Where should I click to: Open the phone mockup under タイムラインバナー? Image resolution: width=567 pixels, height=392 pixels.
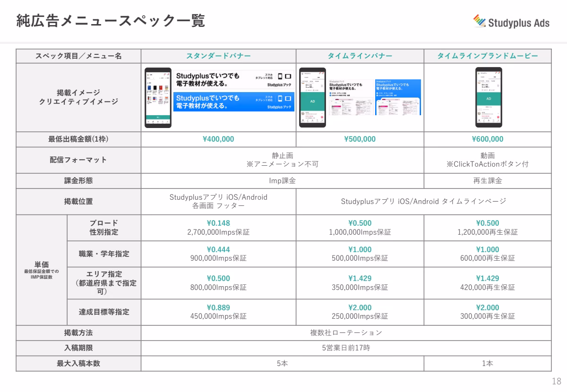point(312,98)
